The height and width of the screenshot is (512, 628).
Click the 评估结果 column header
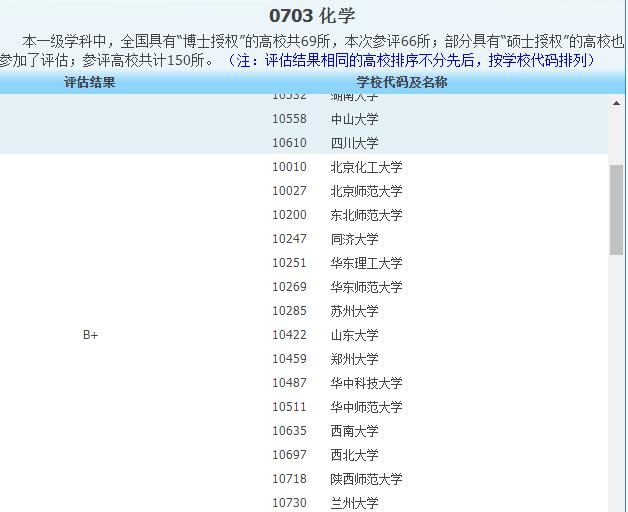click(90, 83)
